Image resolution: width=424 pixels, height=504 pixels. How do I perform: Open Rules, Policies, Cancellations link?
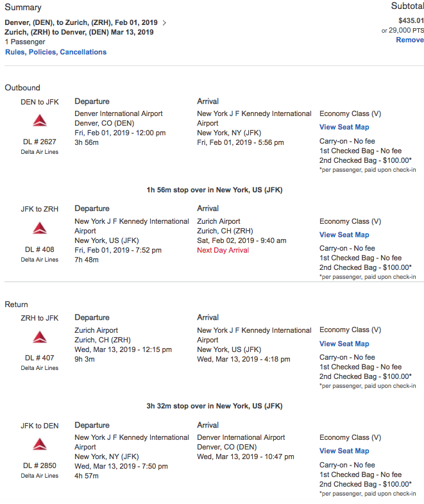click(x=56, y=52)
